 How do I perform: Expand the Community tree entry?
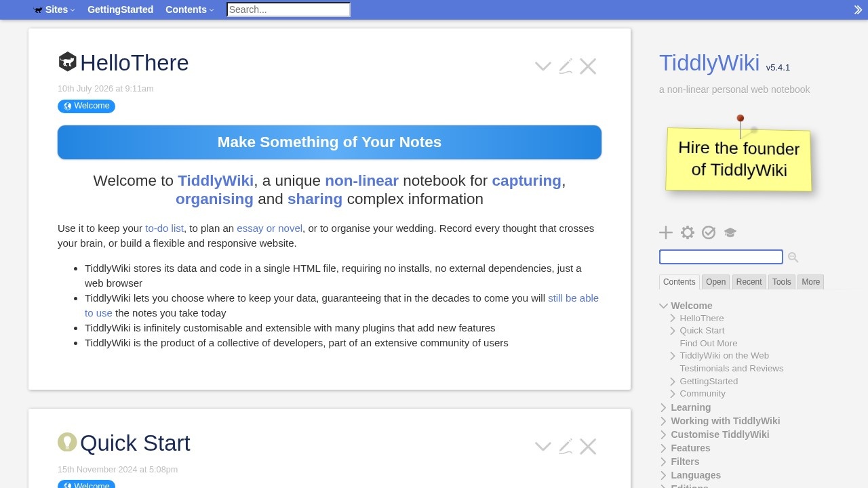673,394
